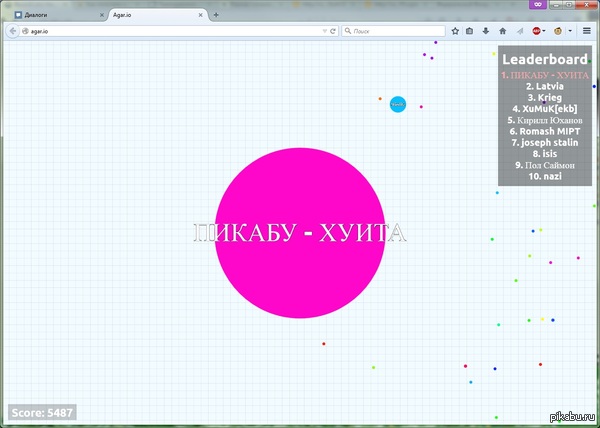The width and height of the screenshot is (600, 428).
Task: Open the bookmarks list clipboard icon
Action: 470,31
